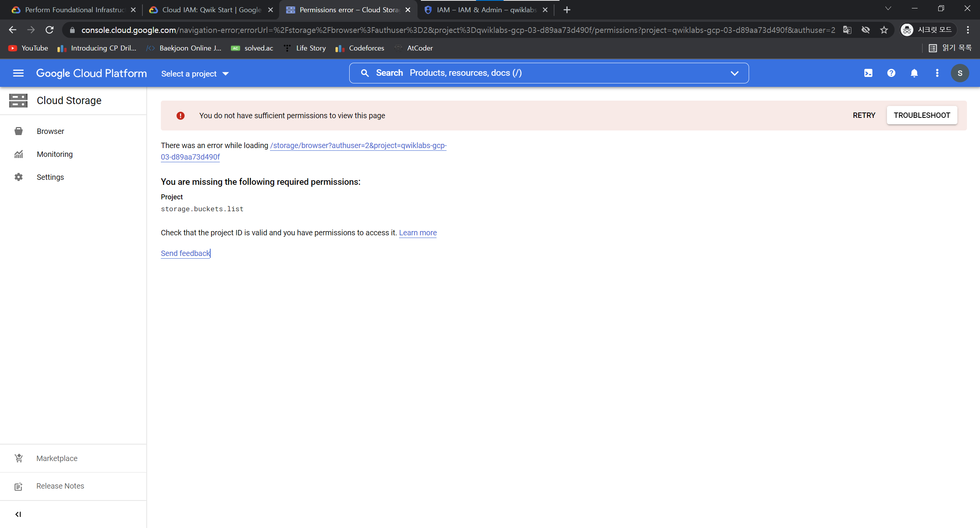Open the console settings three-dot menu

click(x=937, y=73)
